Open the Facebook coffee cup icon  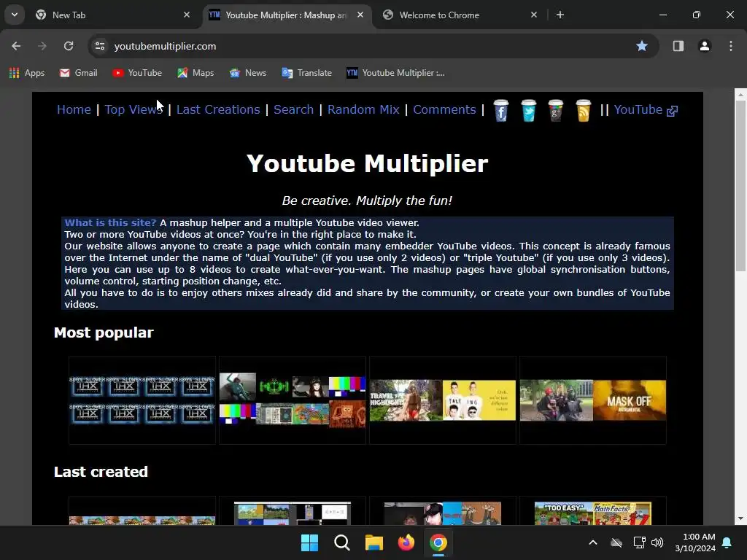(x=500, y=111)
